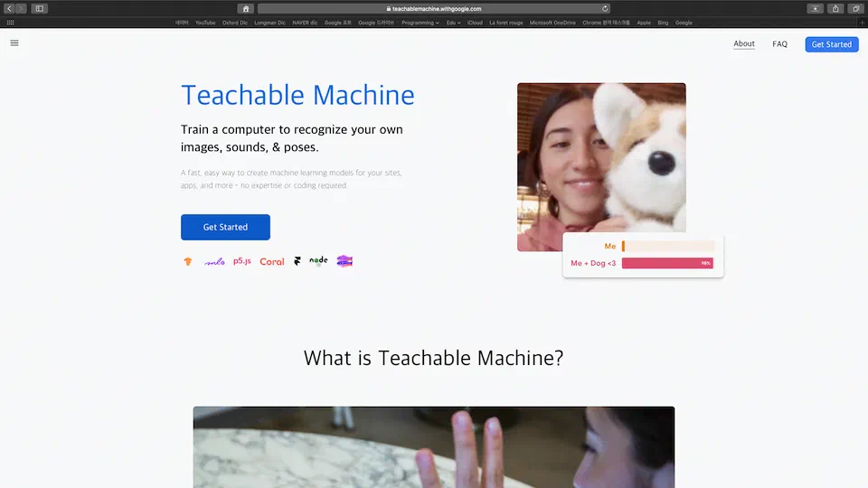The width and height of the screenshot is (868, 488).
Task: Click the large blue Get Started button
Action: pos(225,227)
